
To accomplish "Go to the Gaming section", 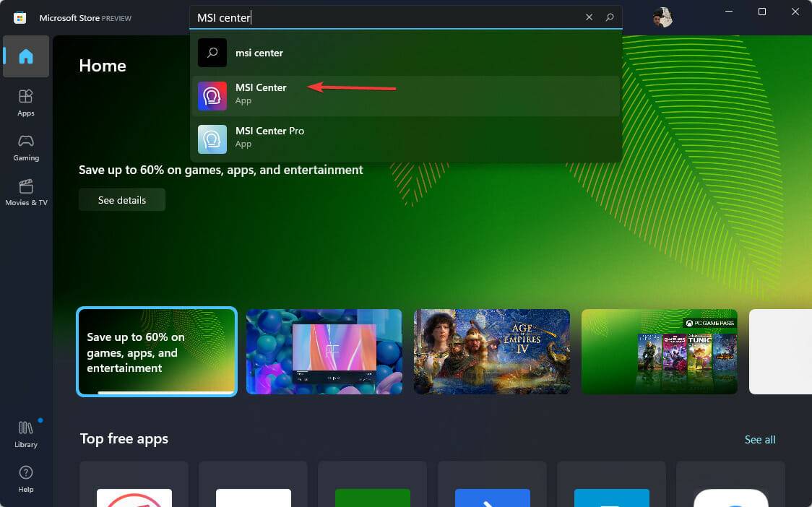I will tap(26, 147).
